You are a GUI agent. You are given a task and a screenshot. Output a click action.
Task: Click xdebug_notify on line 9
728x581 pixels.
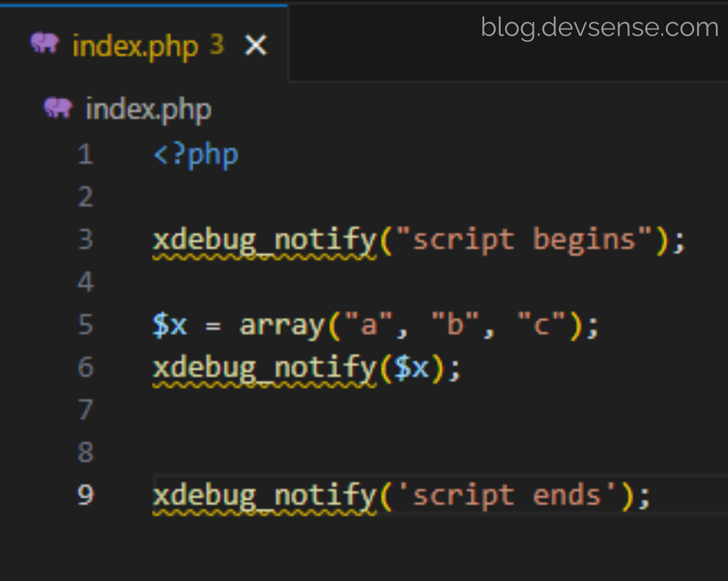click(264, 496)
